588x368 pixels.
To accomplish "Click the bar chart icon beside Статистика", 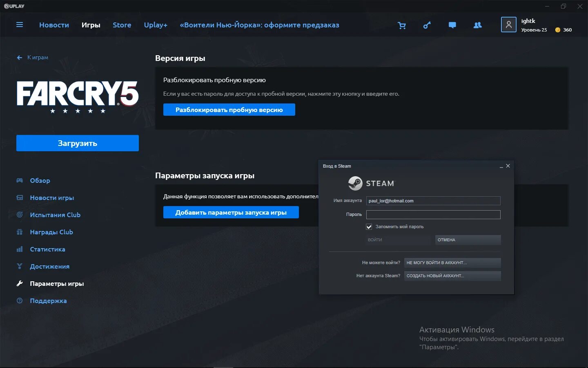I will (20, 249).
